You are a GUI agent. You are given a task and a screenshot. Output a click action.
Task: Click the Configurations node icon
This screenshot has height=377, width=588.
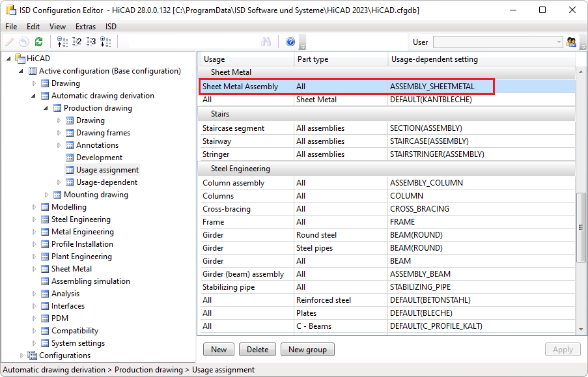[x=33, y=356]
